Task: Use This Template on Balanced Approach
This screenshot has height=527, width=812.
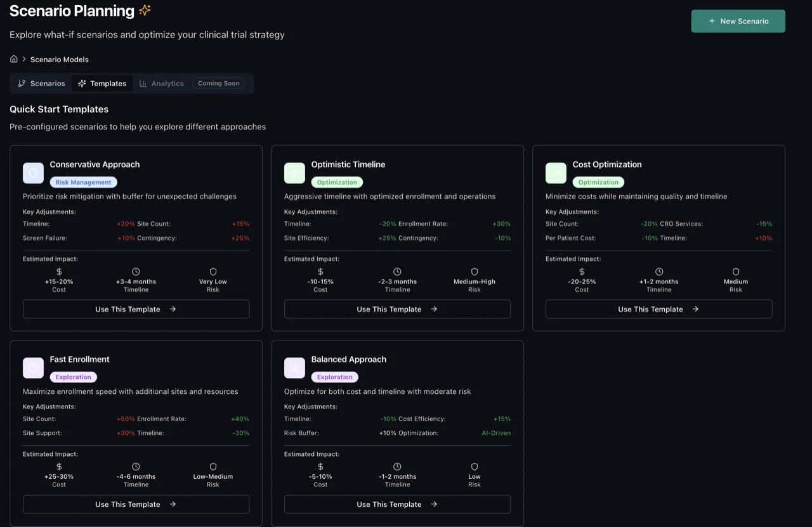Action: coord(397,504)
